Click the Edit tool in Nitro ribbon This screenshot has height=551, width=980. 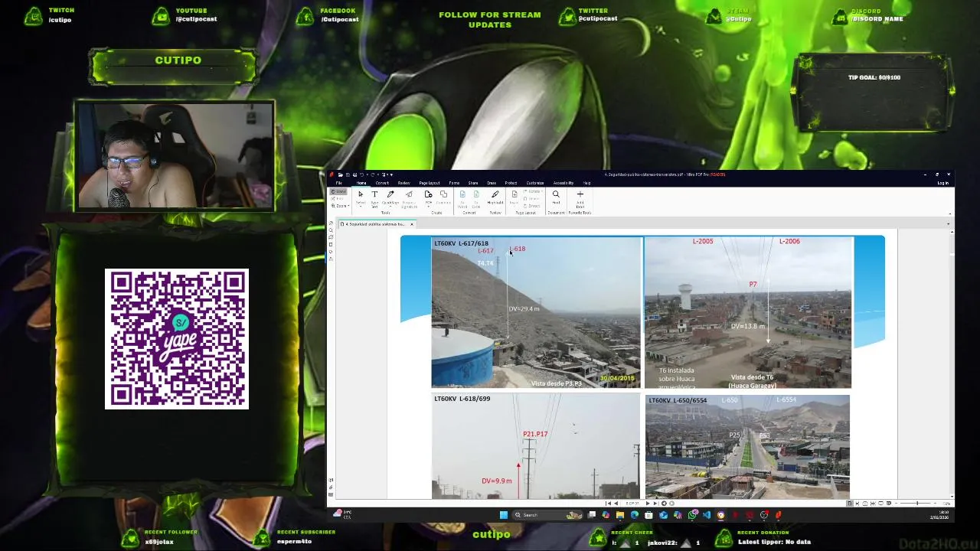point(338,198)
